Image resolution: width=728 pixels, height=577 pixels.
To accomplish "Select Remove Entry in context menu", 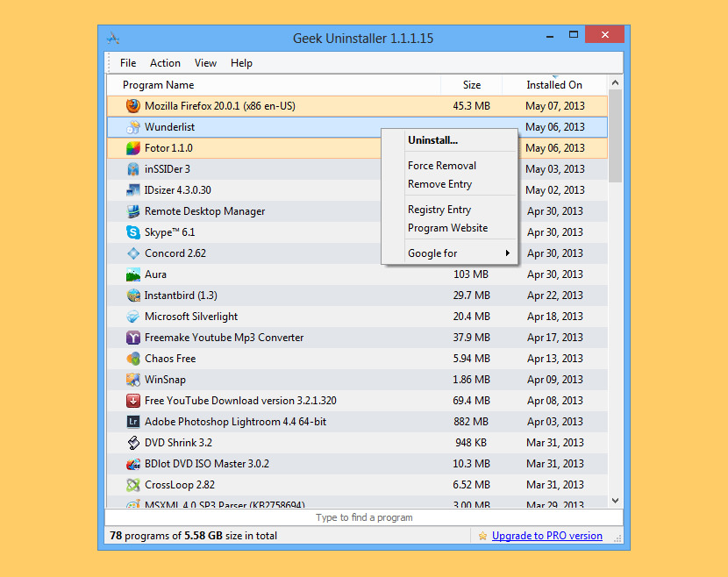I will 439,184.
